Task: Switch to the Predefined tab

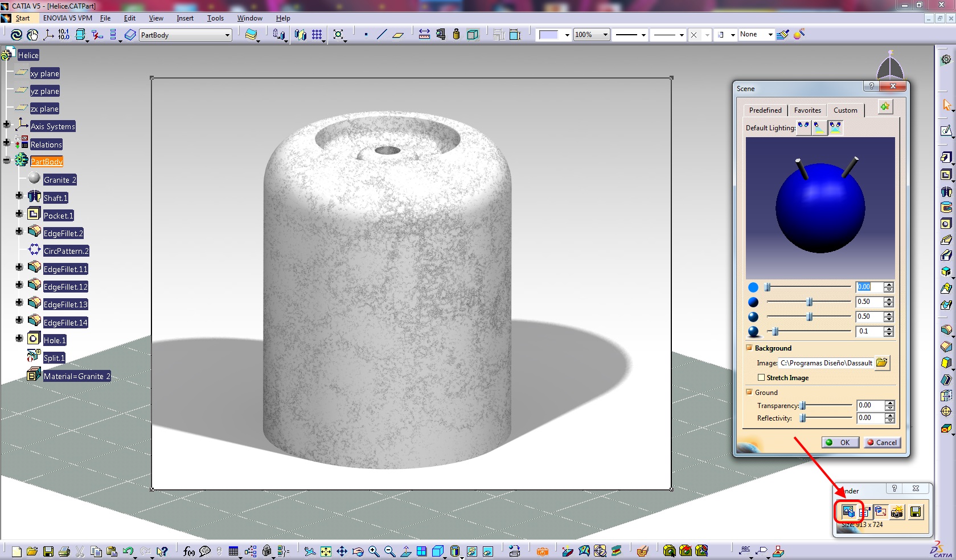Action: coord(765,110)
